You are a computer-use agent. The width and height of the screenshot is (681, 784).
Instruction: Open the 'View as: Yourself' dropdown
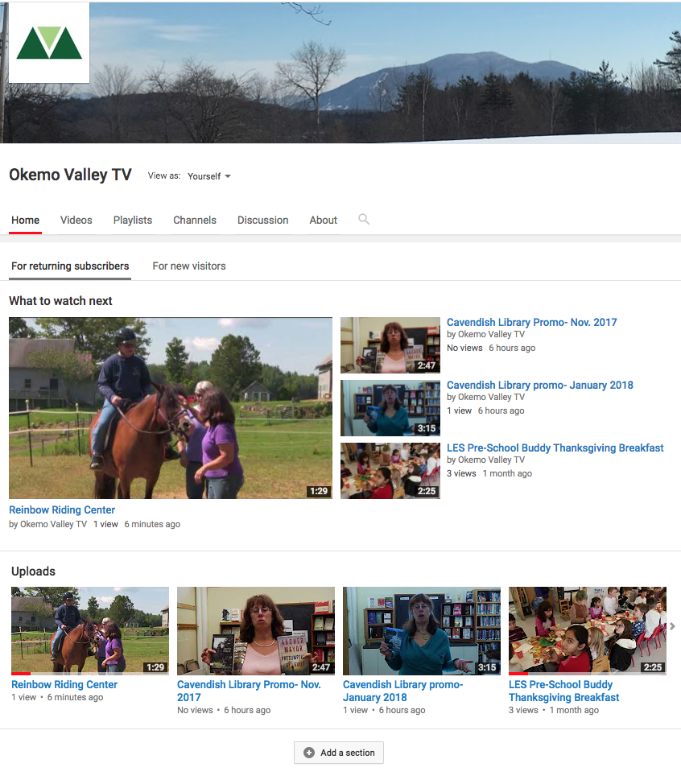[x=208, y=176]
